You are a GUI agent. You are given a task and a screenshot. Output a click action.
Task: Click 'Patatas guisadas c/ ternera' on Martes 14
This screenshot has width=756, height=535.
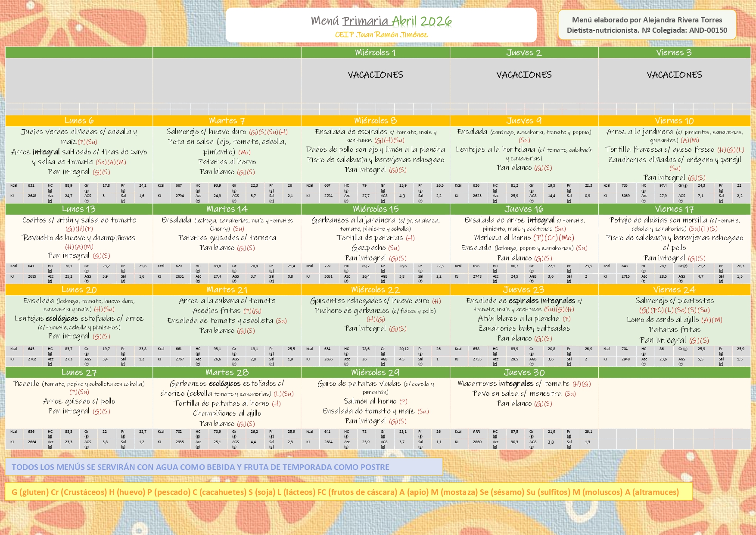(x=227, y=238)
